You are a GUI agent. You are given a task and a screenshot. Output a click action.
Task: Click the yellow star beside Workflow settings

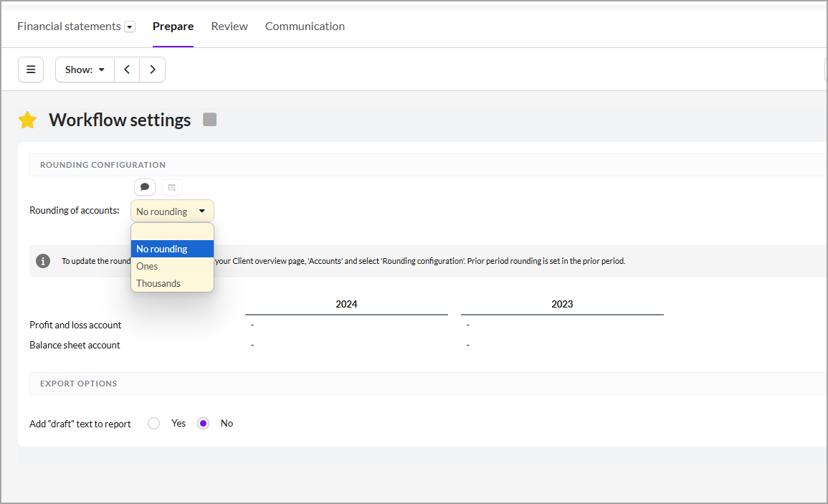[27, 120]
